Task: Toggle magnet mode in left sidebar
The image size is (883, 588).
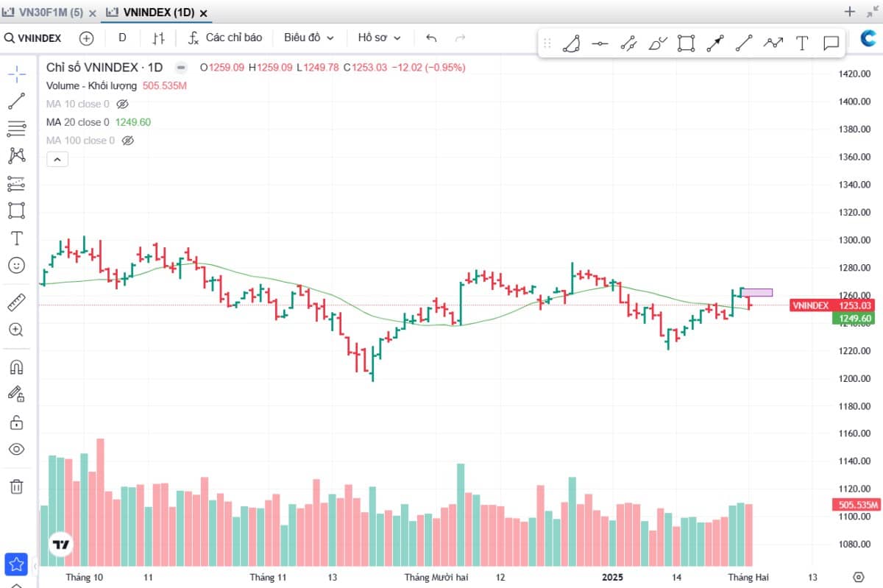Action: [x=17, y=366]
